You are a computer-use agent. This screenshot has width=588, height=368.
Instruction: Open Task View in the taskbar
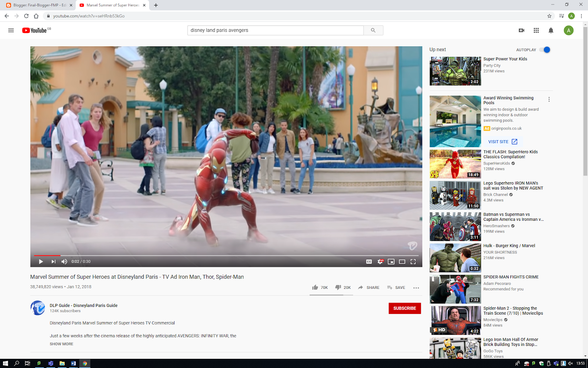click(28, 363)
